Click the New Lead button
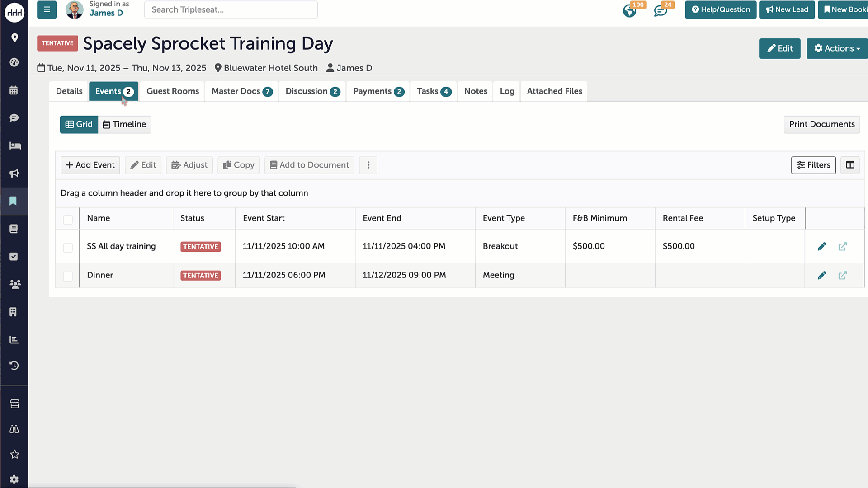 (787, 9)
